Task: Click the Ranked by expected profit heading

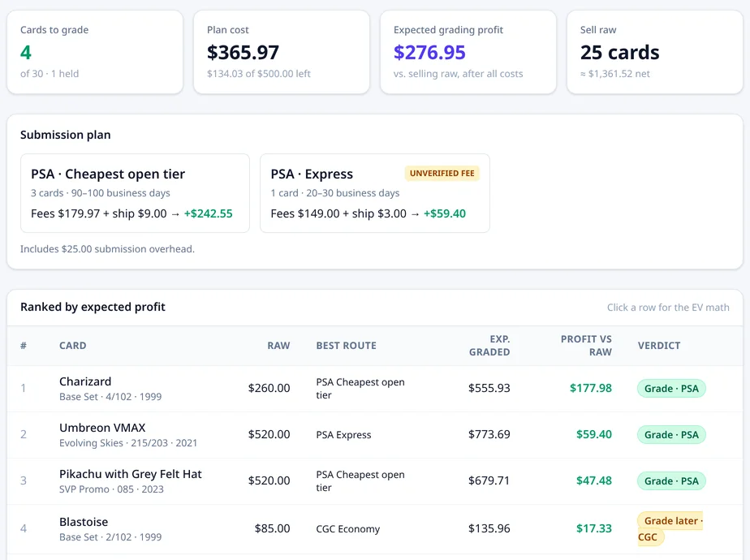Action: point(93,307)
